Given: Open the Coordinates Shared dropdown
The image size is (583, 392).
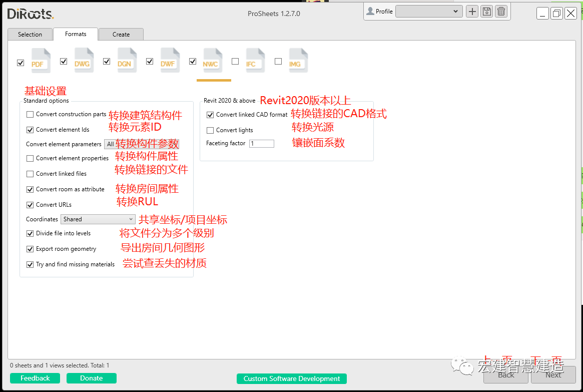Looking at the screenshot, I should click(x=98, y=219).
